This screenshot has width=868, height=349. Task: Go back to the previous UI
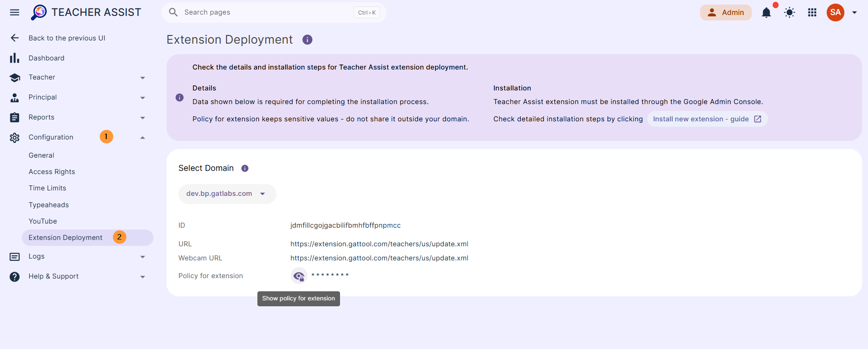tap(67, 38)
